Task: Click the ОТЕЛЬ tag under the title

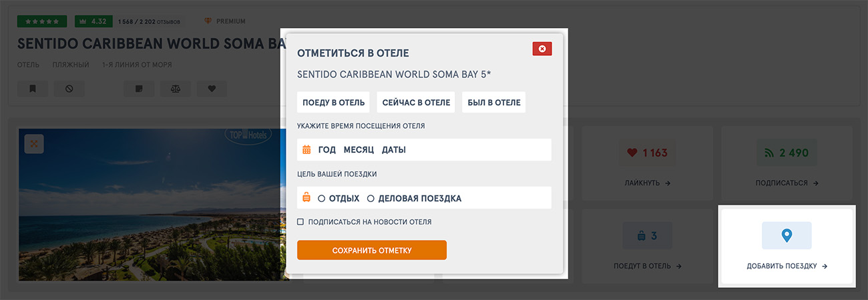Action: click(28, 65)
